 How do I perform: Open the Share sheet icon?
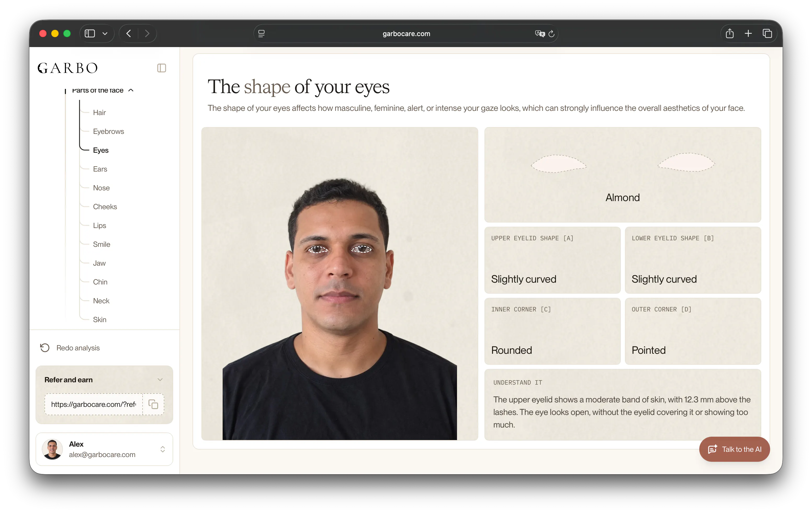(x=730, y=33)
